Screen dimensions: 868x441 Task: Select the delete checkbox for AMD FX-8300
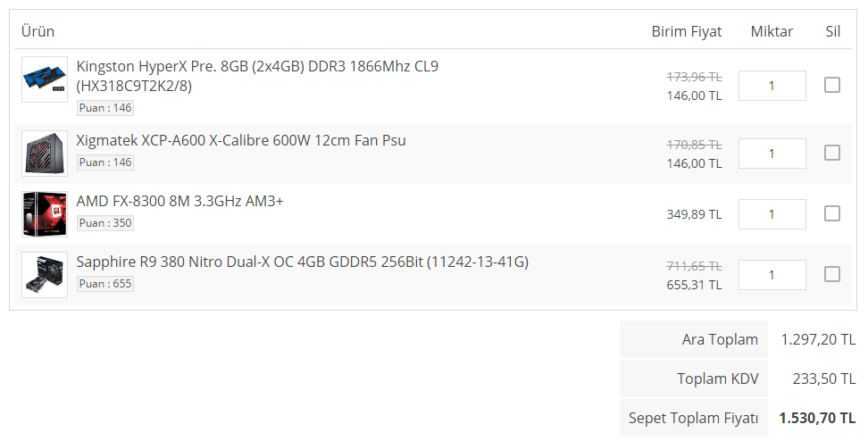pos(832,213)
